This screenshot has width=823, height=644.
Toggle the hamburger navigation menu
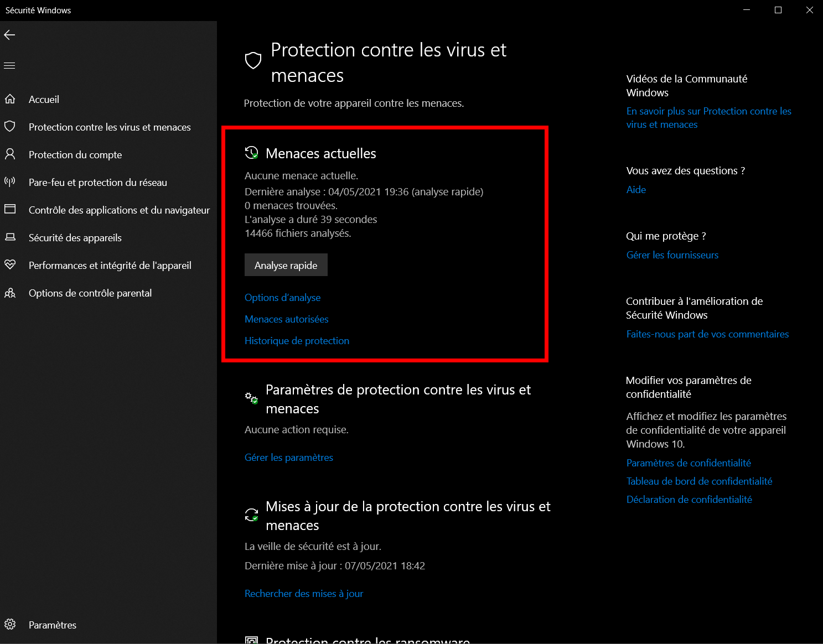click(9, 66)
